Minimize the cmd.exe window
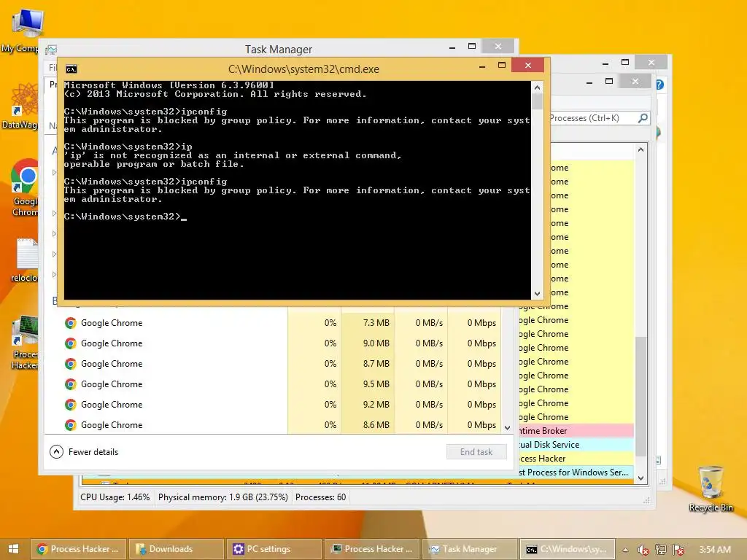The image size is (747, 560). pos(482,66)
